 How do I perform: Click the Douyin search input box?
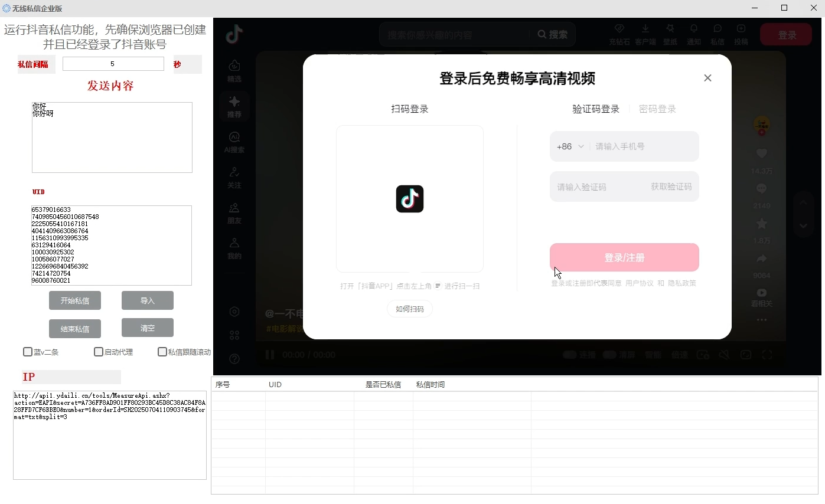(455, 35)
